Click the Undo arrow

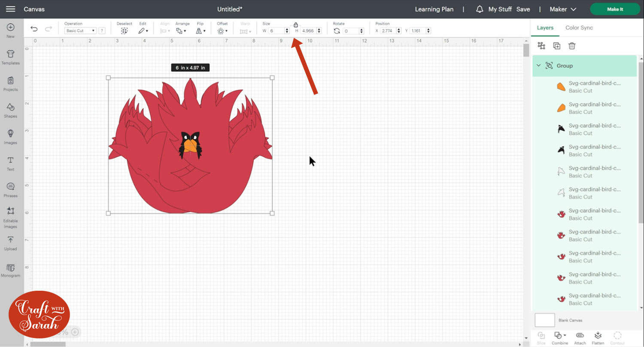34,29
